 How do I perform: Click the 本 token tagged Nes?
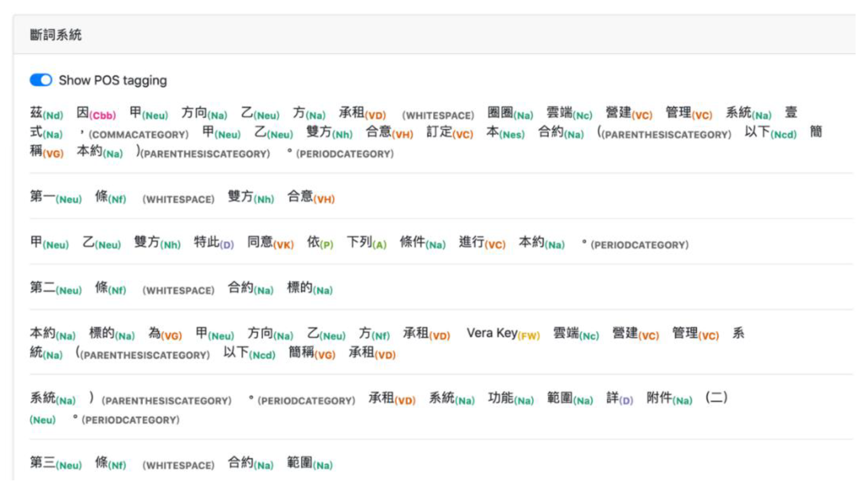(505, 132)
